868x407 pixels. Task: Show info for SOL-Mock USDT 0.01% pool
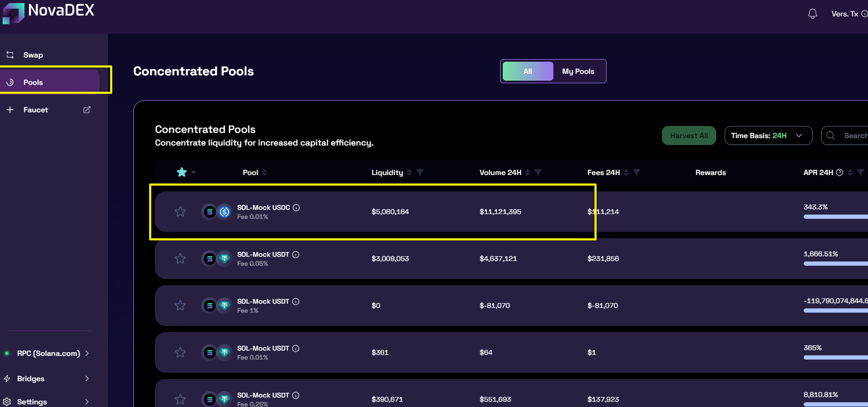coord(296,348)
